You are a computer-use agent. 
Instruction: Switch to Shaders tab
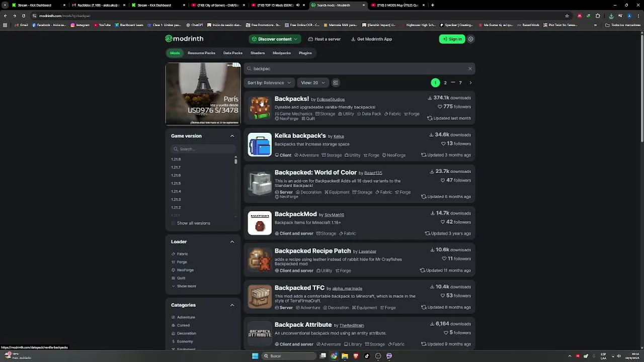(258, 53)
